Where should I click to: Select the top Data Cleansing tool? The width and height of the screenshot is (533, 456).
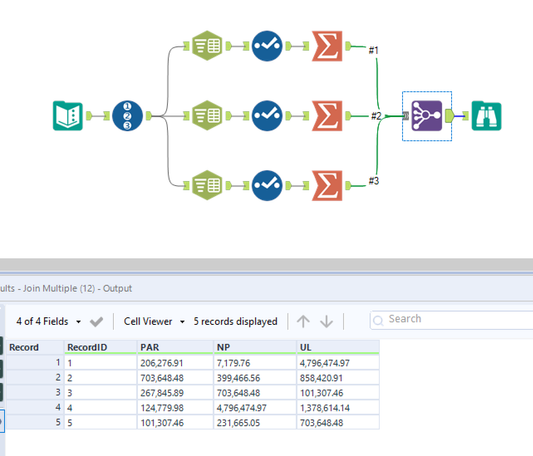pos(267,46)
